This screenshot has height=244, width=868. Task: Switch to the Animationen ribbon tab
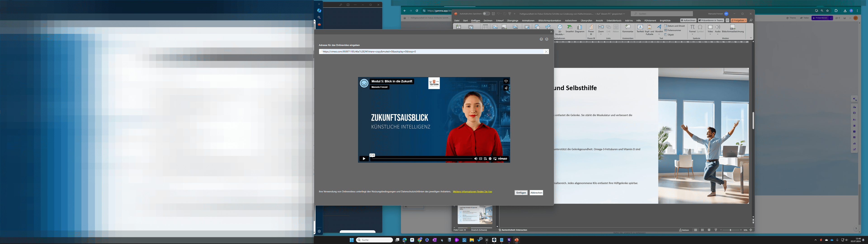[x=528, y=21]
